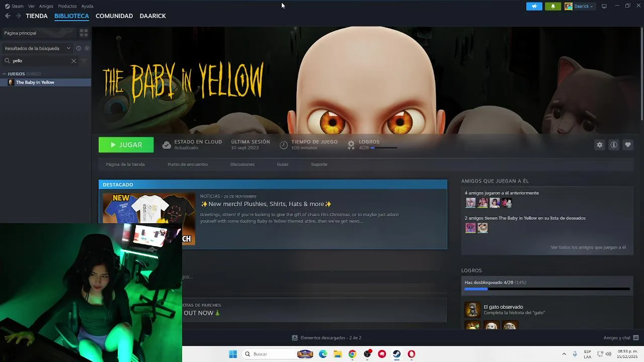This screenshot has width=644, height=362.
Task: Open the game info icon
Action: pyautogui.click(x=614, y=145)
